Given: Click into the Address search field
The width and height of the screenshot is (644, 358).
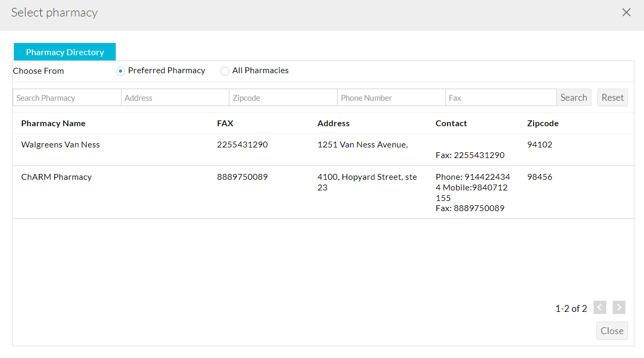Looking at the screenshot, I should coord(175,98).
